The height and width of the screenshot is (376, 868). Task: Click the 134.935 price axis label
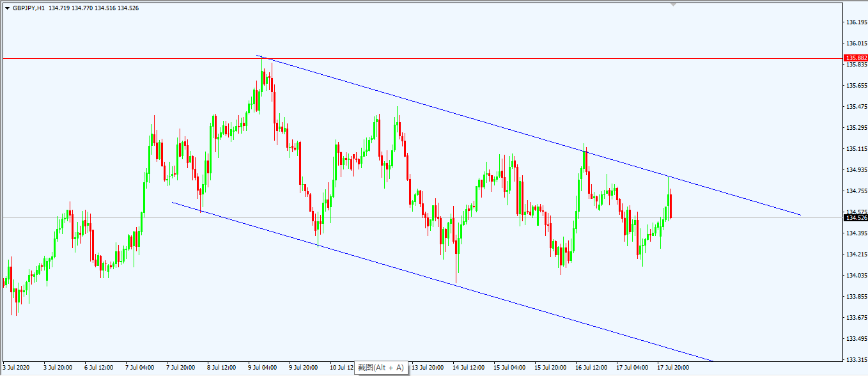(856, 170)
